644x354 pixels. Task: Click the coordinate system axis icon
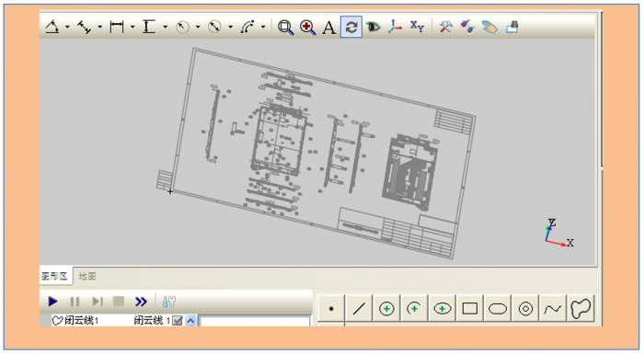point(395,27)
